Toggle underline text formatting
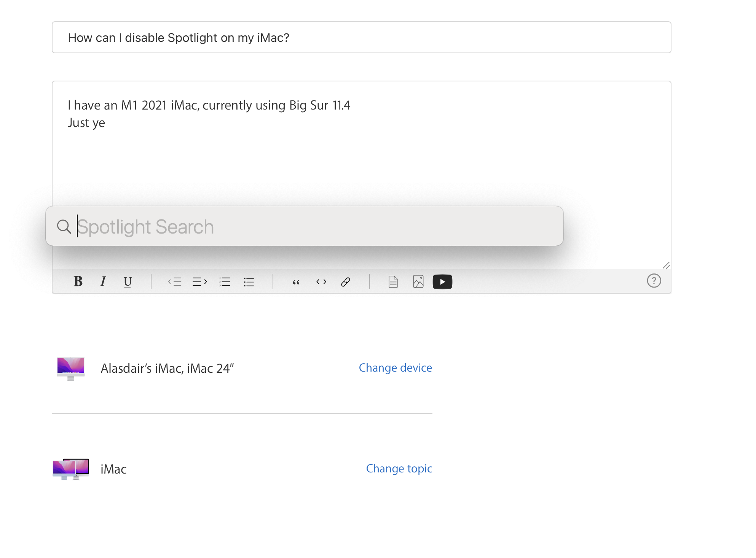The width and height of the screenshot is (756, 558). point(128,281)
